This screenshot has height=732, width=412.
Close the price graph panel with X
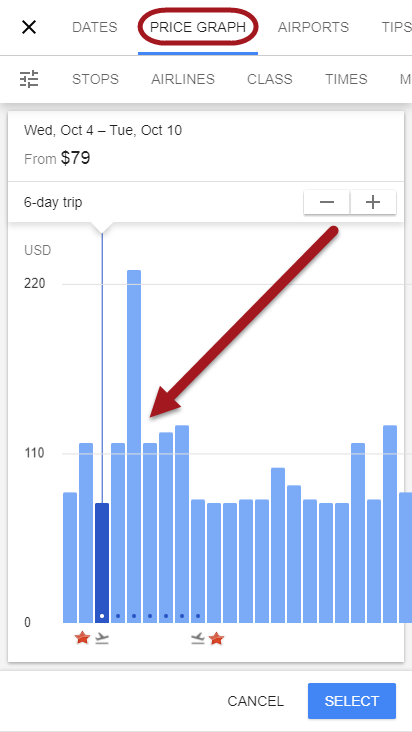pyautogui.click(x=29, y=27)
